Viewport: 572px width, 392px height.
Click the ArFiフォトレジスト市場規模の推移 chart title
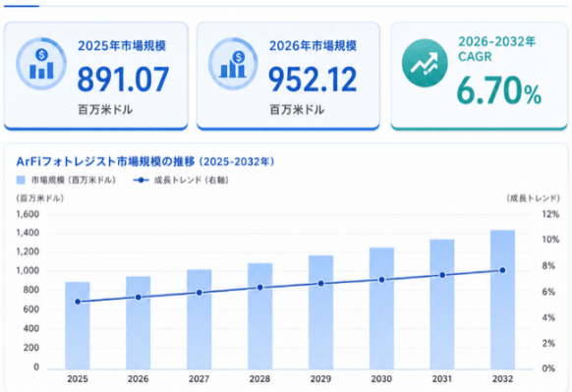(145, 161)
